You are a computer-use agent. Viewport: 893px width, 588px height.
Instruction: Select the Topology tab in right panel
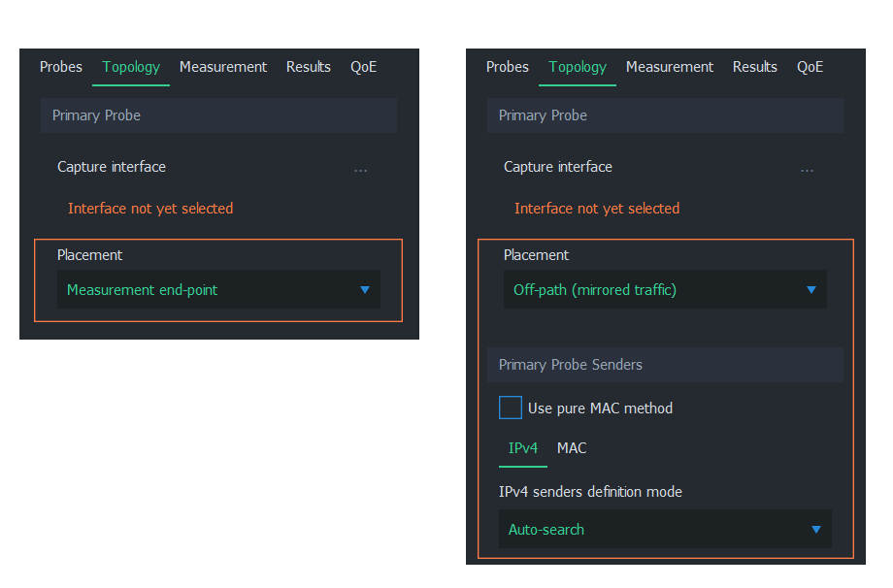tap(578, 67)
